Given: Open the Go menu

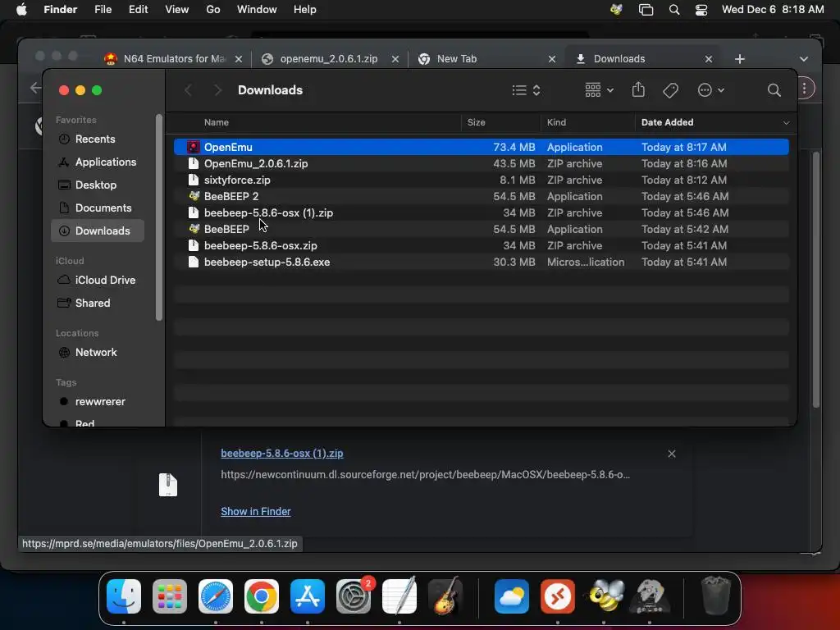Looking at the screenshot, I should [213, 10].
